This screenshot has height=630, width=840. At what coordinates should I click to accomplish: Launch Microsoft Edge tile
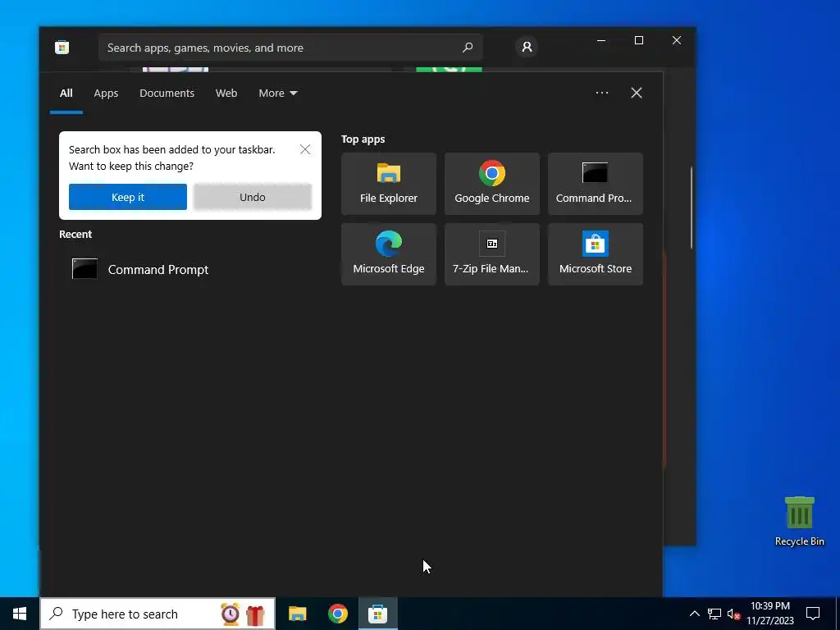(388, 254)
